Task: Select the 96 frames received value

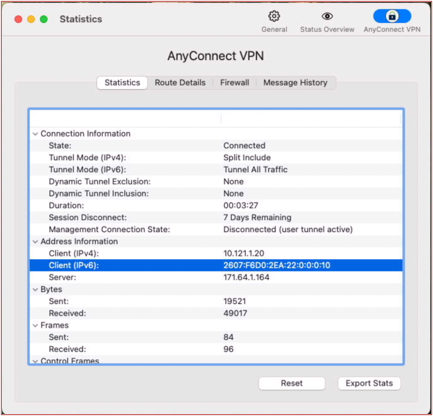Action: [228, 350]
